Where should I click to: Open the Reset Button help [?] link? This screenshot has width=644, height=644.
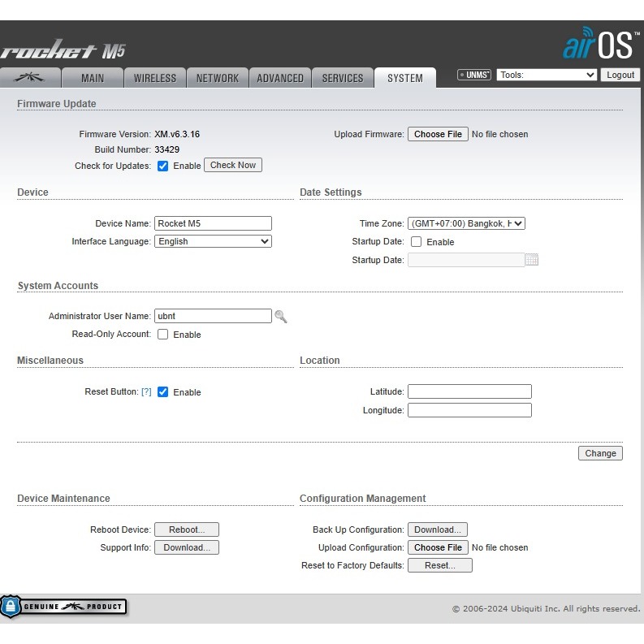[x=146, y=392]
